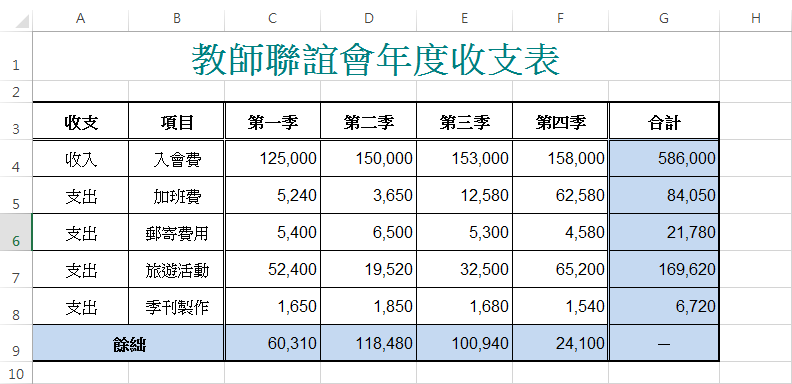Click the 合計 header cell
The image size is (792, 384).
click(664, 121)
